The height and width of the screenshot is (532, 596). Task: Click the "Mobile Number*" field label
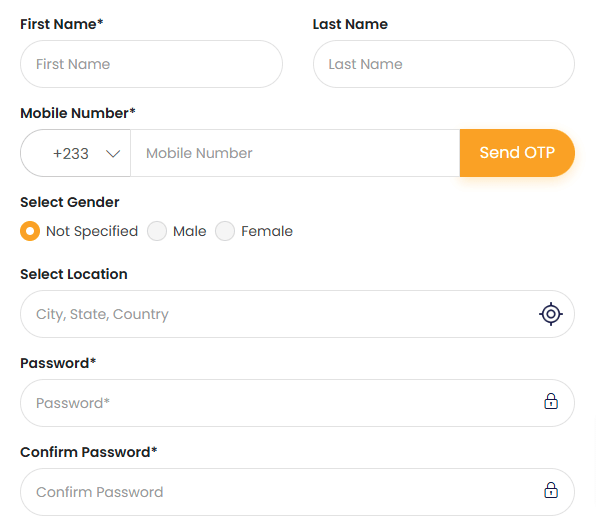tap(78, 113)
